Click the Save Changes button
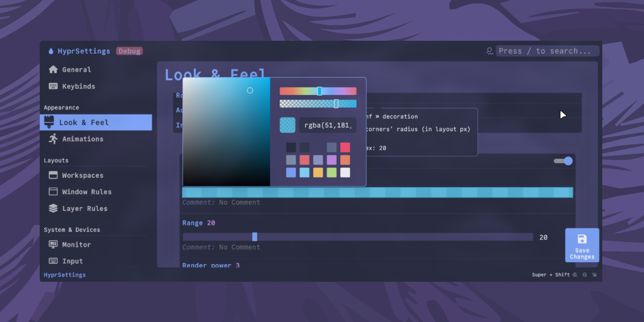644x322 pixels. (582, 245)
